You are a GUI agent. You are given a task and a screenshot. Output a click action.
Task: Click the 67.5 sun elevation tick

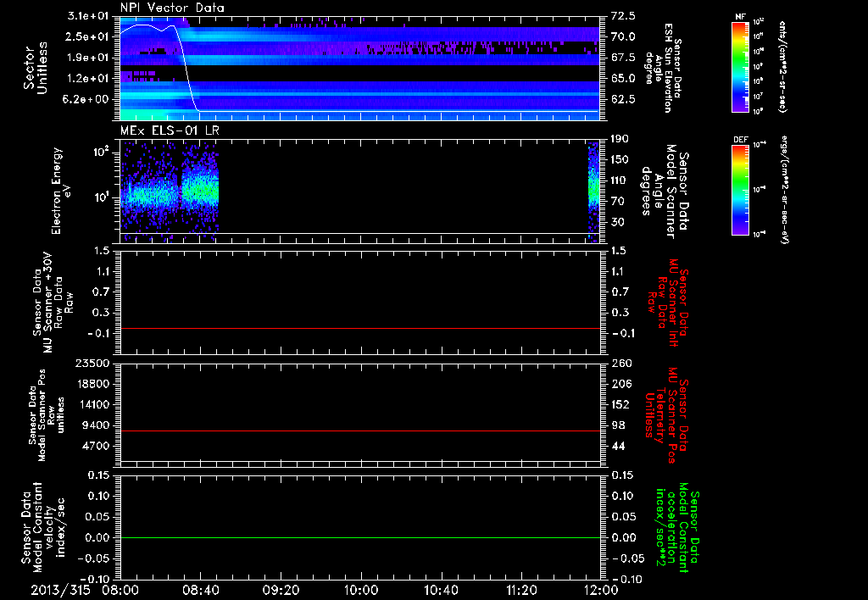(623, 58)
